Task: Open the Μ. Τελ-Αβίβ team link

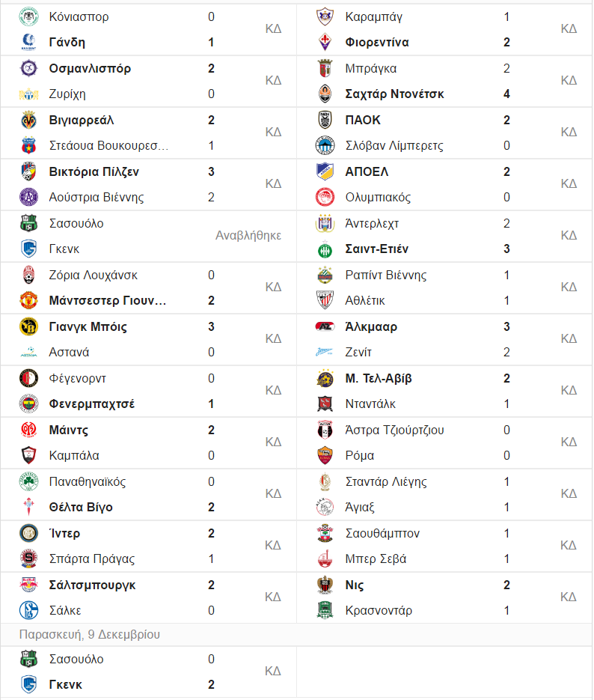Action: tap(379, 379)
